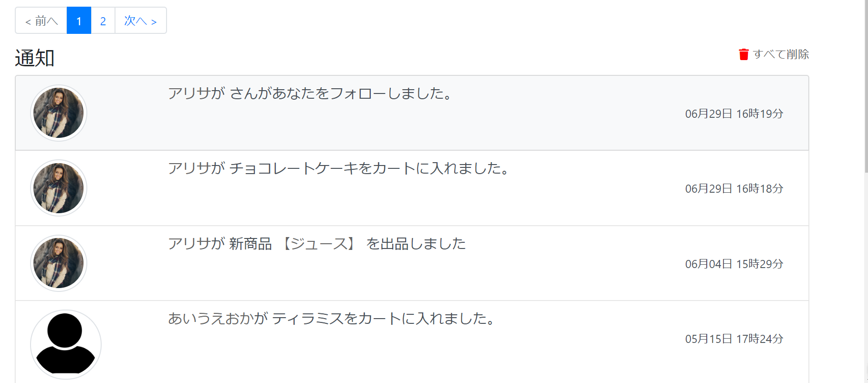Click the 06月04日 15時29分 timestamp
This screenshot has height=383, width=868.
coord(733,264)
